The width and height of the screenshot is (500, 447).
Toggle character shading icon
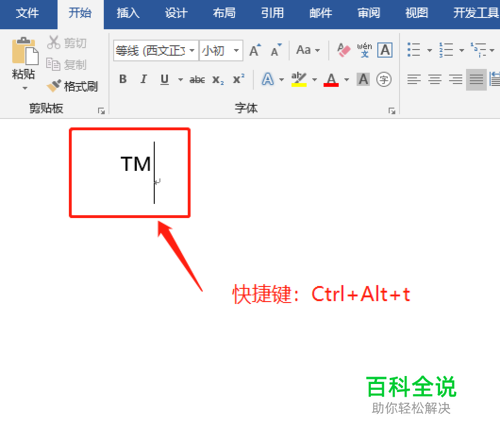363,79
